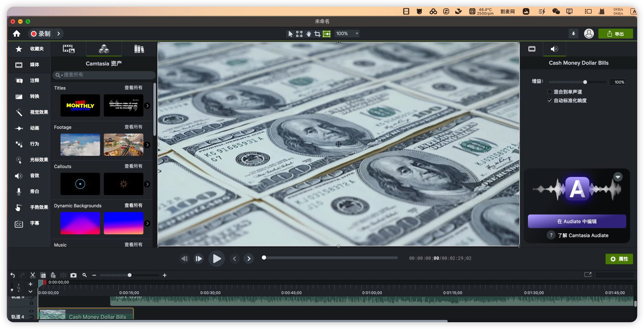Switch to the Camtasia assets cubes tab
The width and height of the screenshot is (644, 329).
pos(104,49)
